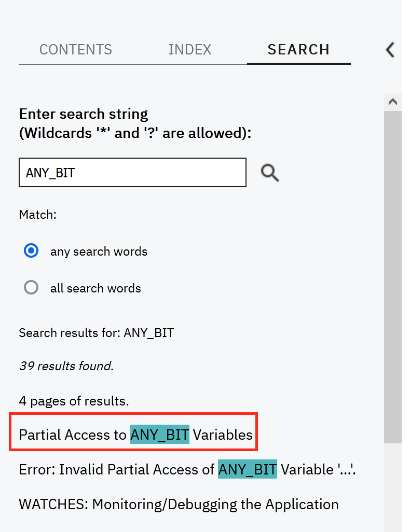Image resolution: width=410 pixels, height=532 pixels.
Task: Click the 'Match:' label
Action: (x=38, y=215)
